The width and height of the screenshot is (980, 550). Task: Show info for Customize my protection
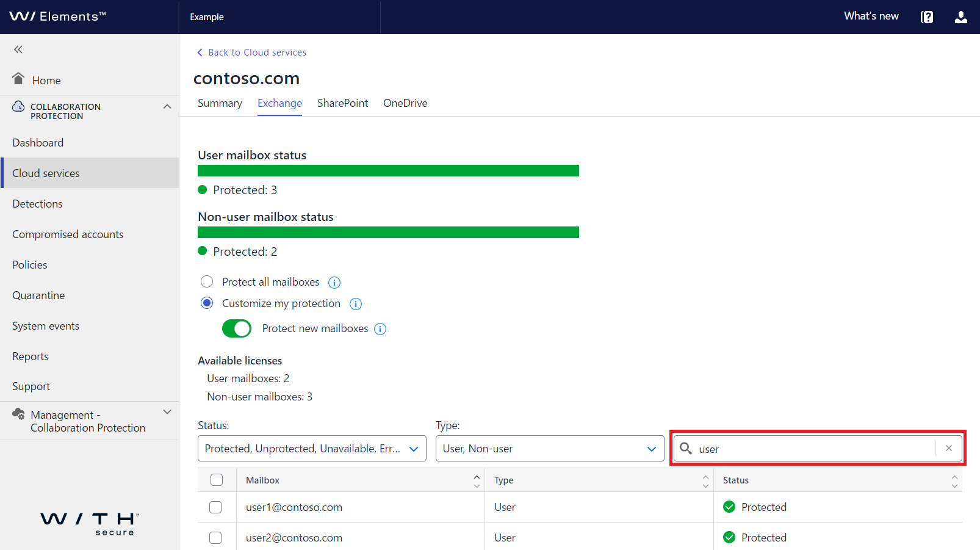click(x=356, y=304)
